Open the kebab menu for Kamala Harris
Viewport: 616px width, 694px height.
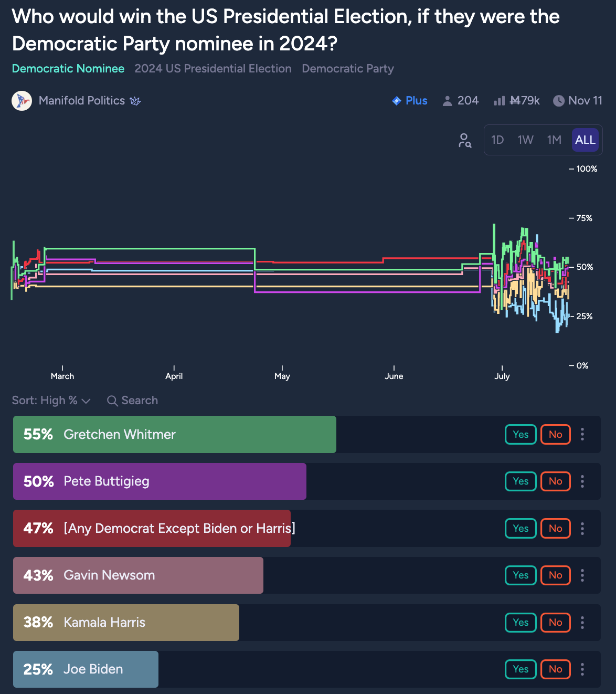coord(582,623)
